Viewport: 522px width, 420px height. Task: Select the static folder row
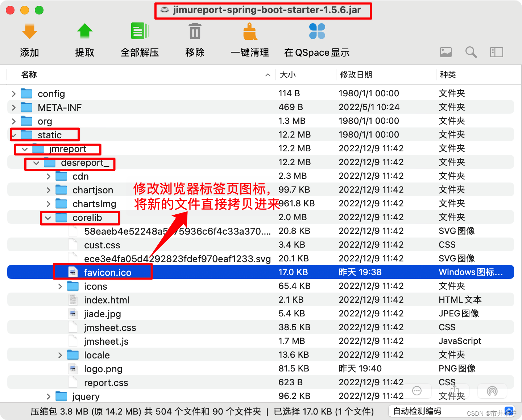(261, 135)
